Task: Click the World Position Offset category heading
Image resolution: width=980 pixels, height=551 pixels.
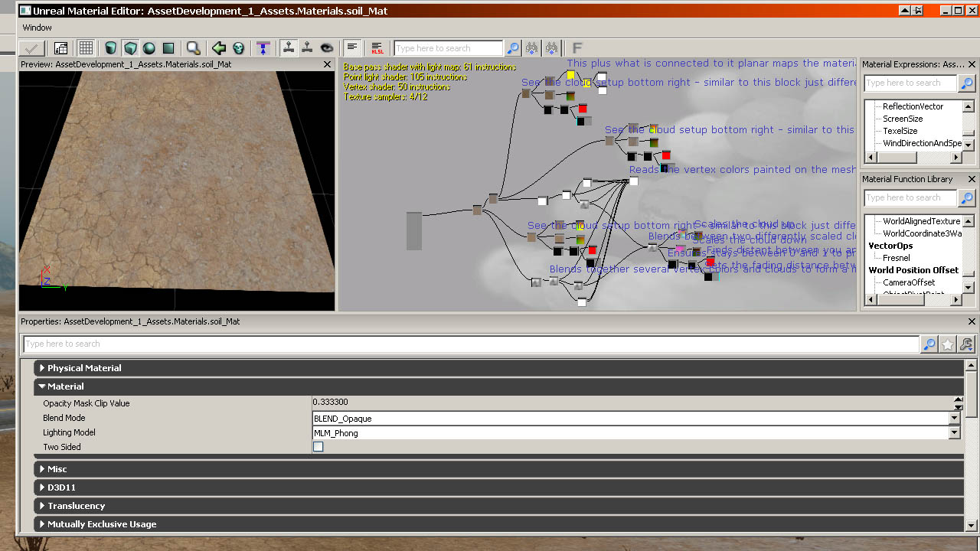Action: (x=913, y=270)
